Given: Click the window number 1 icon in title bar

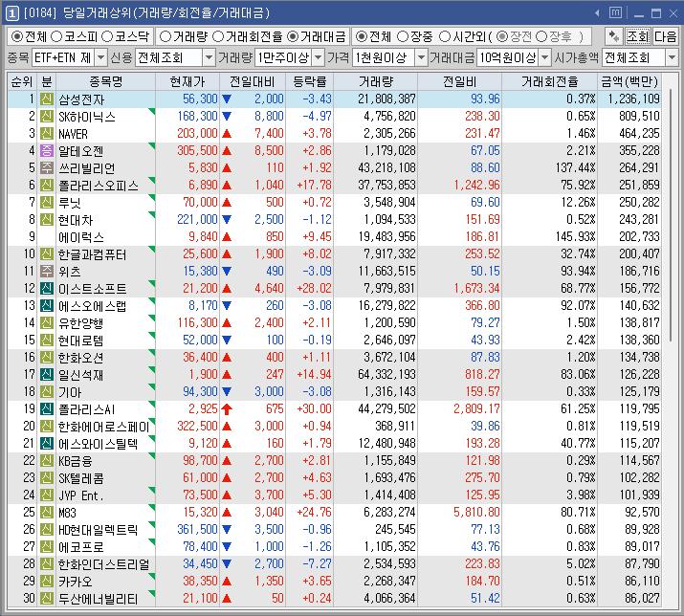Looking at the screenshot, I should pyautogui.click(x=11, y=13).
